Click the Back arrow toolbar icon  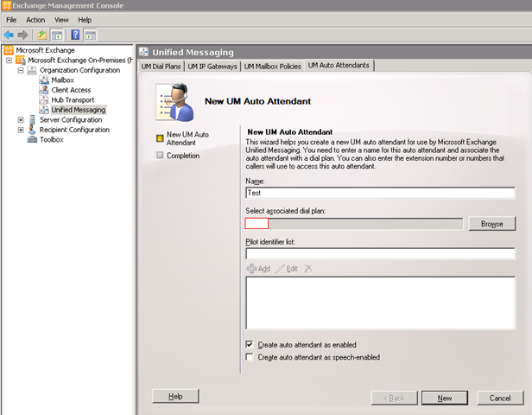pos(9,35)
